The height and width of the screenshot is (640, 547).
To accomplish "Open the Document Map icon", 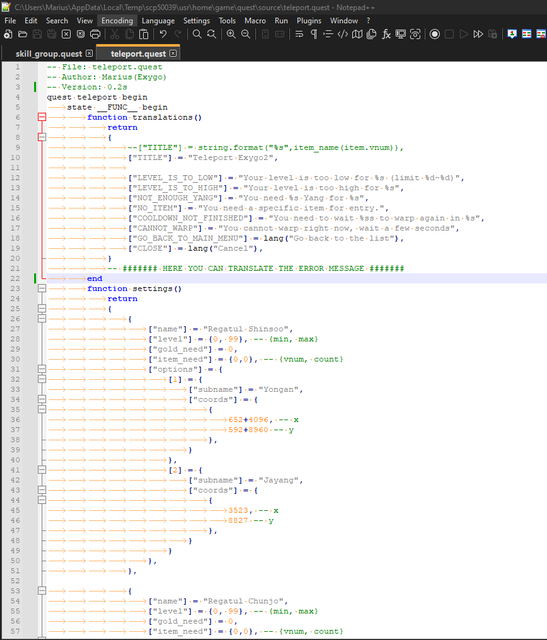I will click(357, 34).
